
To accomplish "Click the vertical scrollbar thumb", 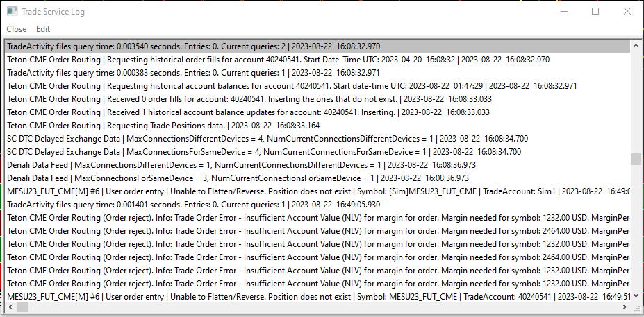I will click(x=636, y=159).
